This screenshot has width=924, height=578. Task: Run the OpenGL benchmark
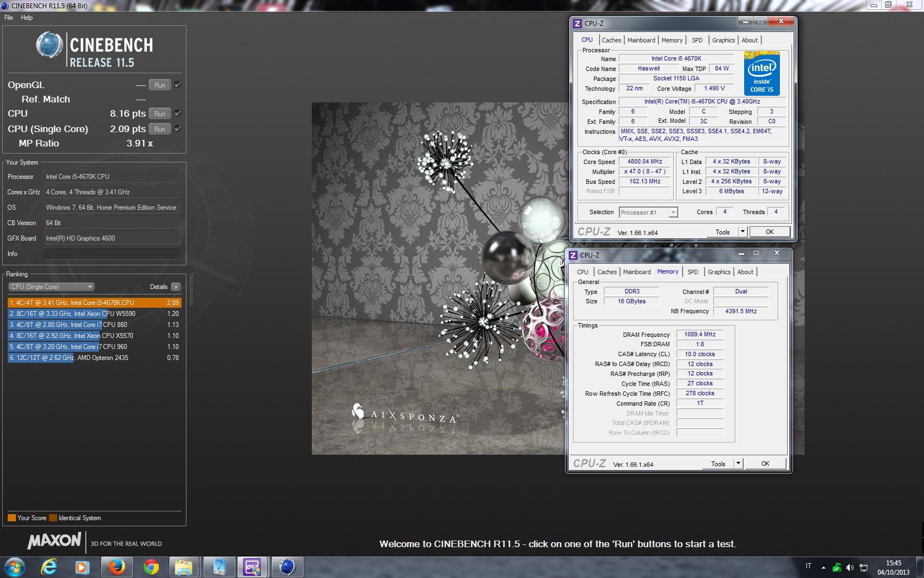pyautogui.click(x=159, y=85)
